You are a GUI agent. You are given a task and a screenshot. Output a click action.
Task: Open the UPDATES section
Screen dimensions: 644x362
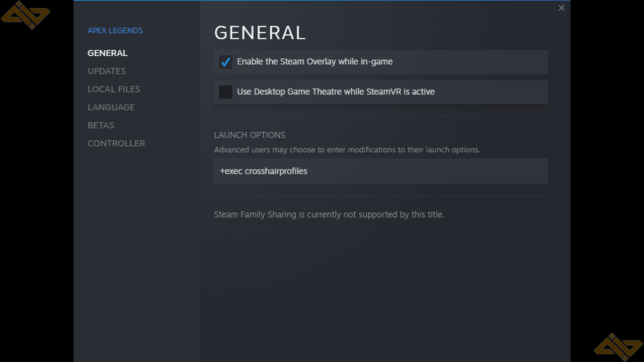click(x=107, y=71)
